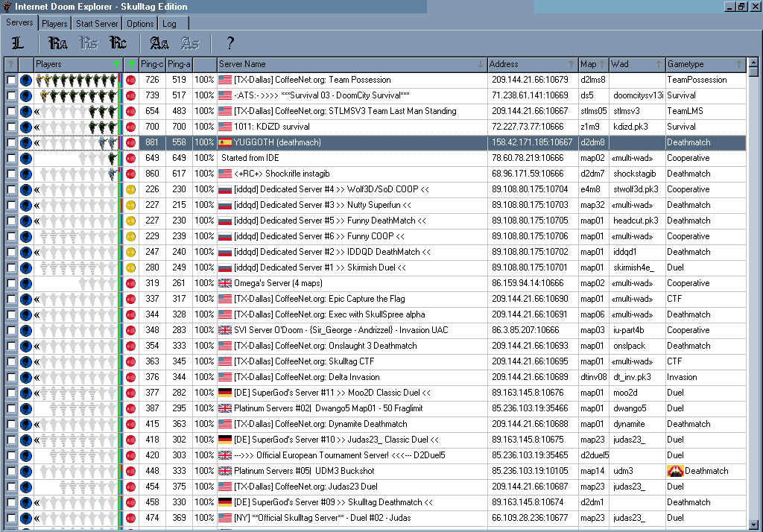Click blue skull icon in Started from IDE row

click(26, 158)
